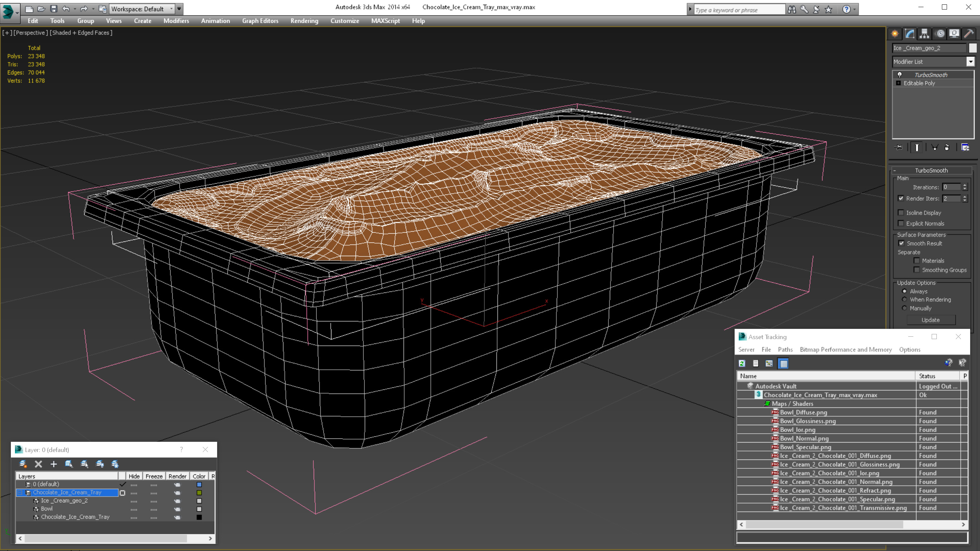
Task: Click the Pin Stack icon
Action: click(x=899, y=147)
